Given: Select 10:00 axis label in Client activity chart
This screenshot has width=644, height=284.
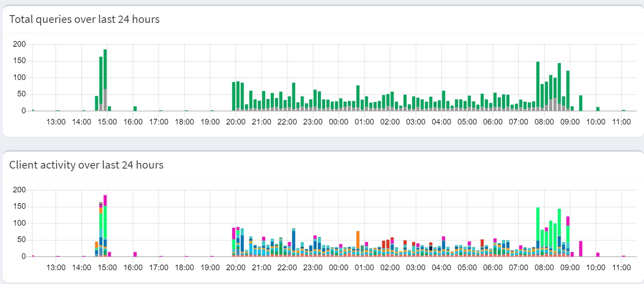Looking at the screenshot, I should click(596, 268).
